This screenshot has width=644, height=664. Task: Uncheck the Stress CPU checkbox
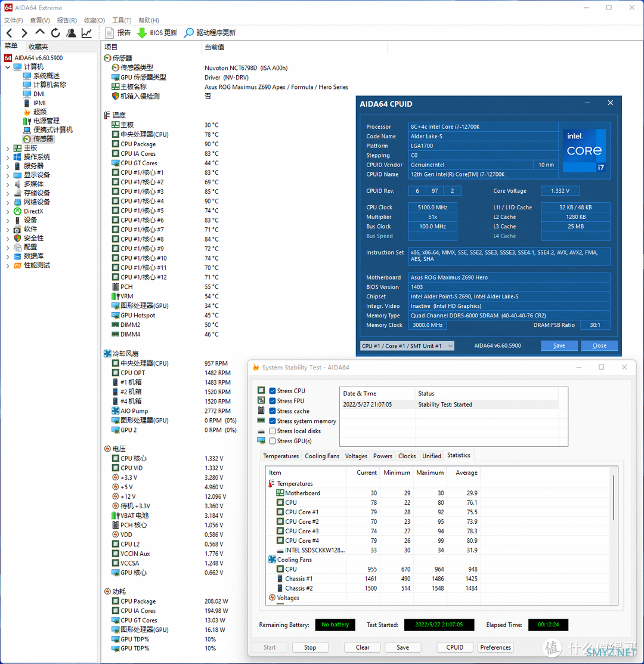coord(273,391)
